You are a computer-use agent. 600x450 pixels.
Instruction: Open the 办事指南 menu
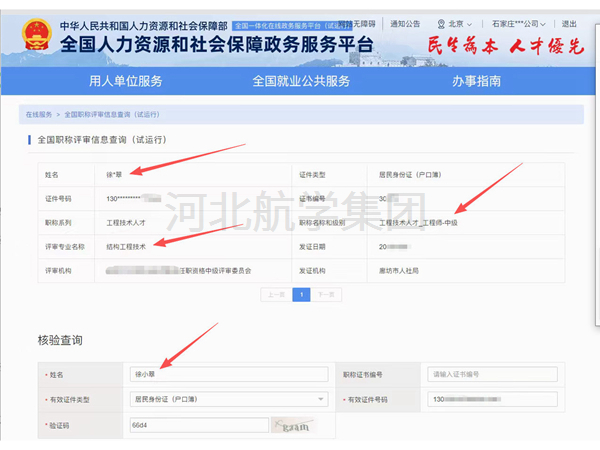476,81
